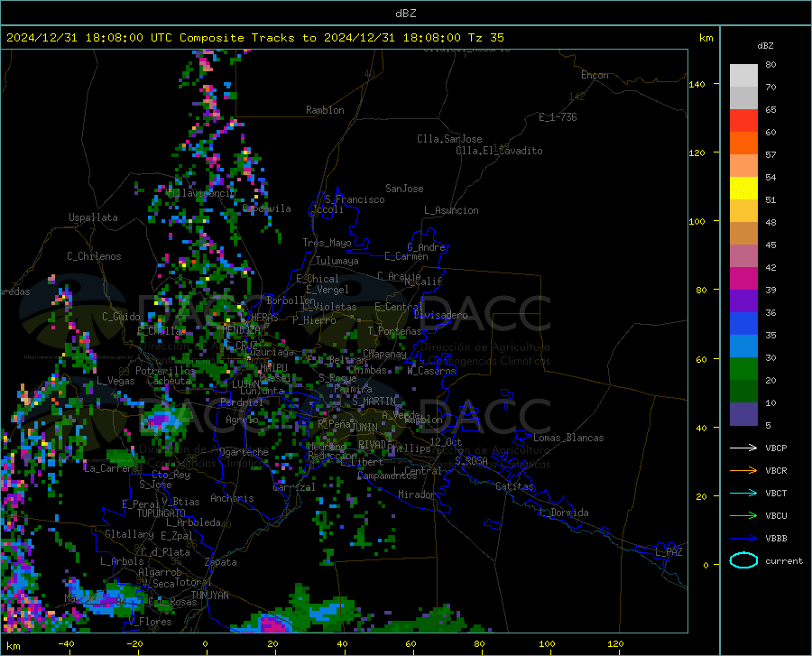Click the TUNUYAN map label

point(209,596)
